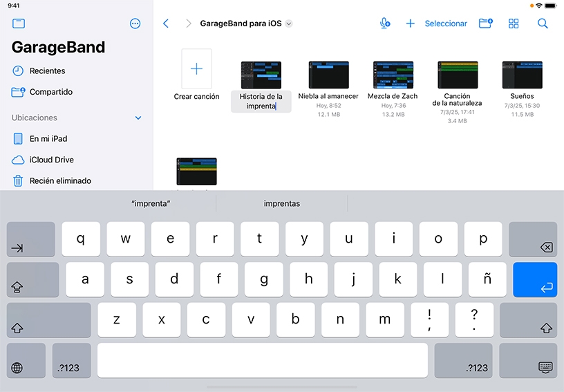Tap the space bar
Image resolution: width=564 pixels, height=392 pixels.
263,360
